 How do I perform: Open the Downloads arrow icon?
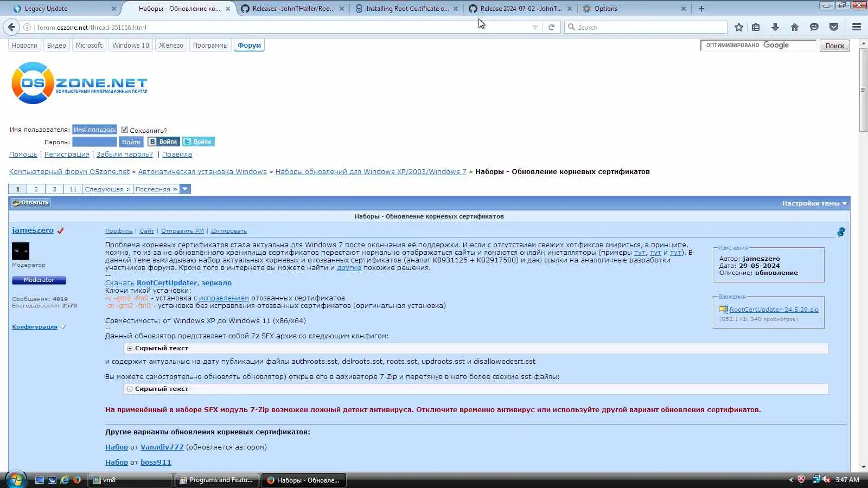pos(775,27)
